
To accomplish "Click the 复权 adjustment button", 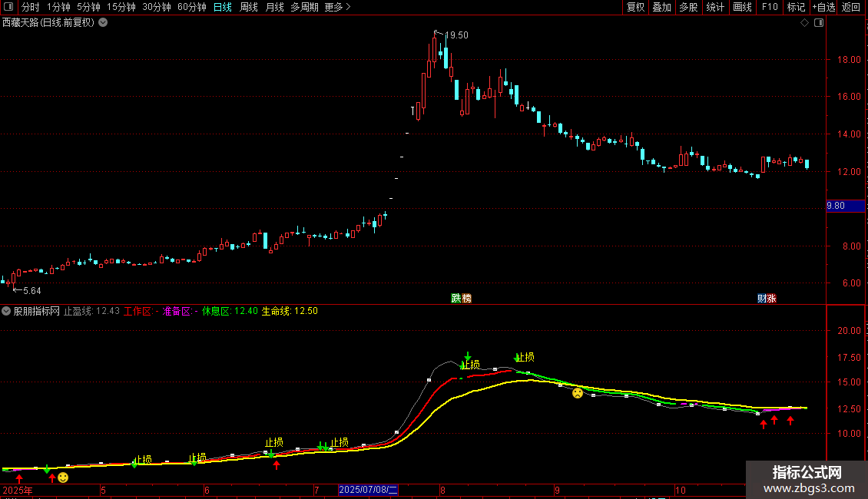I will point(635,7).
